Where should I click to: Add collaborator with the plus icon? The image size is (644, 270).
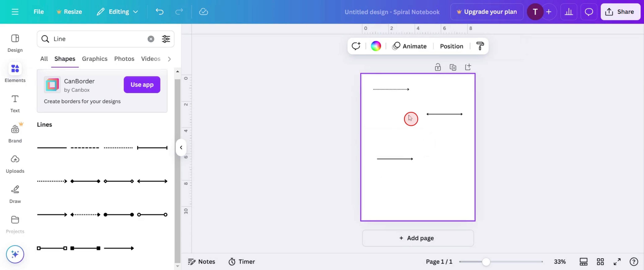(x=548, y=12)
